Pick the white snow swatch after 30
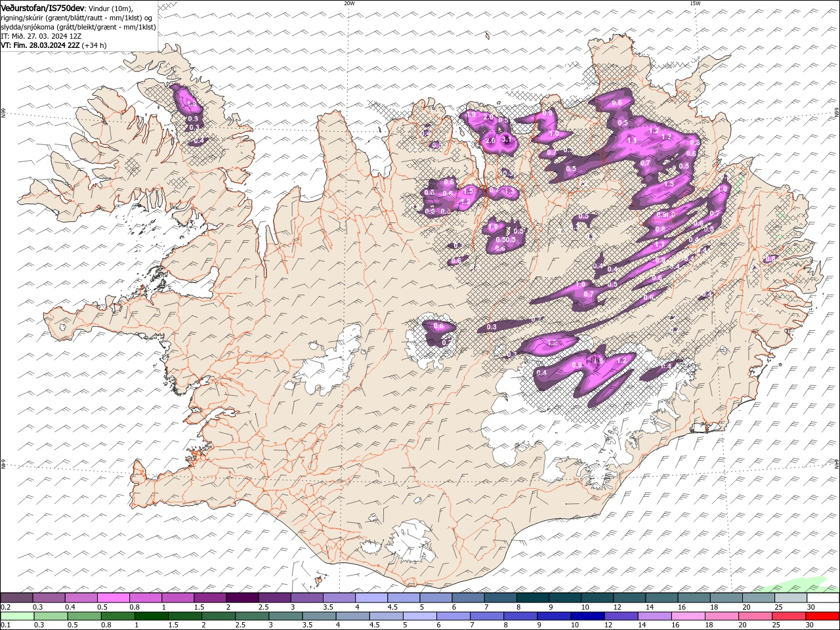This screenshot has width=840, height=630. (x=824, y=598)
